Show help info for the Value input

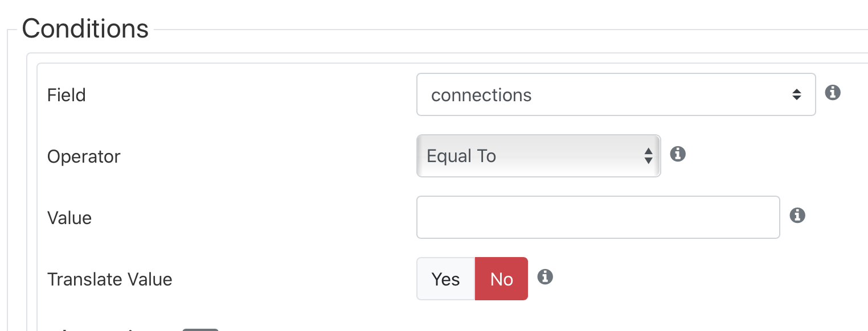click(x=797, y=215)
